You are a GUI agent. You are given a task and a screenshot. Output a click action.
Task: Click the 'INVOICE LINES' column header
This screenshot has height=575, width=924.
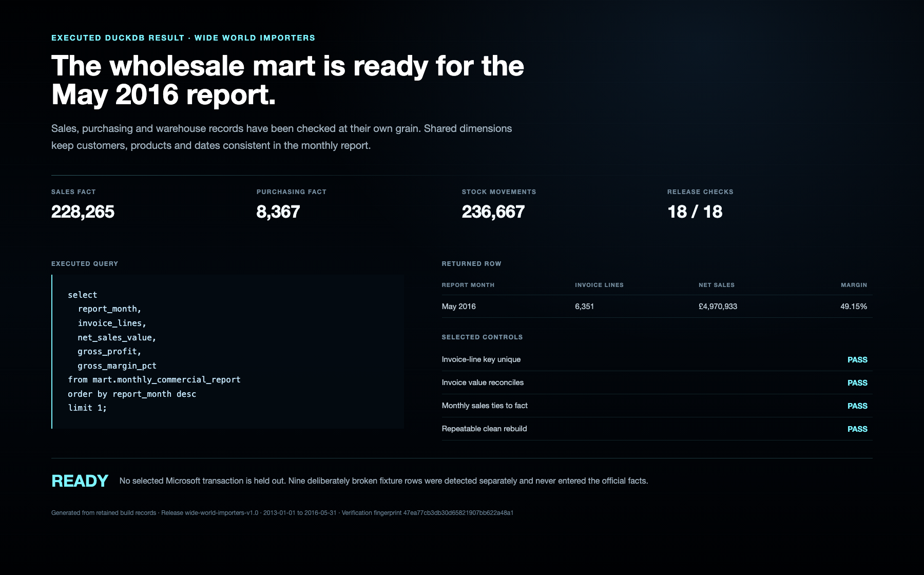(599, 285)
